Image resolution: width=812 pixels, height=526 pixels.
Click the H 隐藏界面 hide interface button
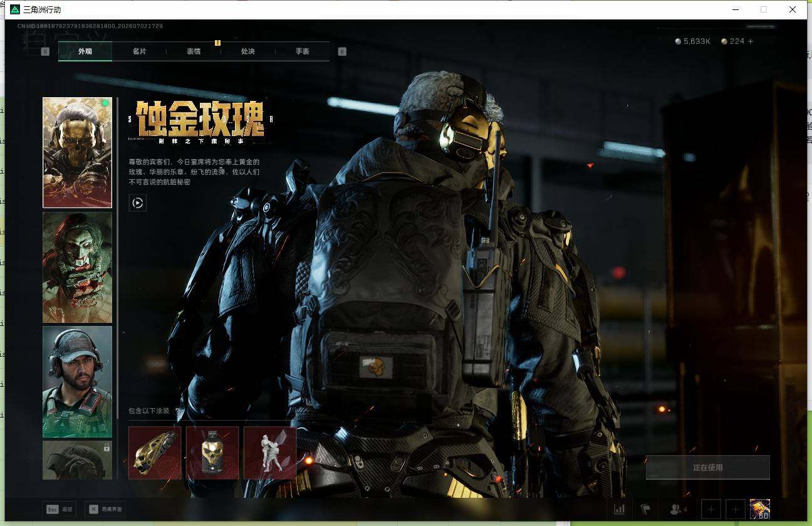click(x=105, y=509)
